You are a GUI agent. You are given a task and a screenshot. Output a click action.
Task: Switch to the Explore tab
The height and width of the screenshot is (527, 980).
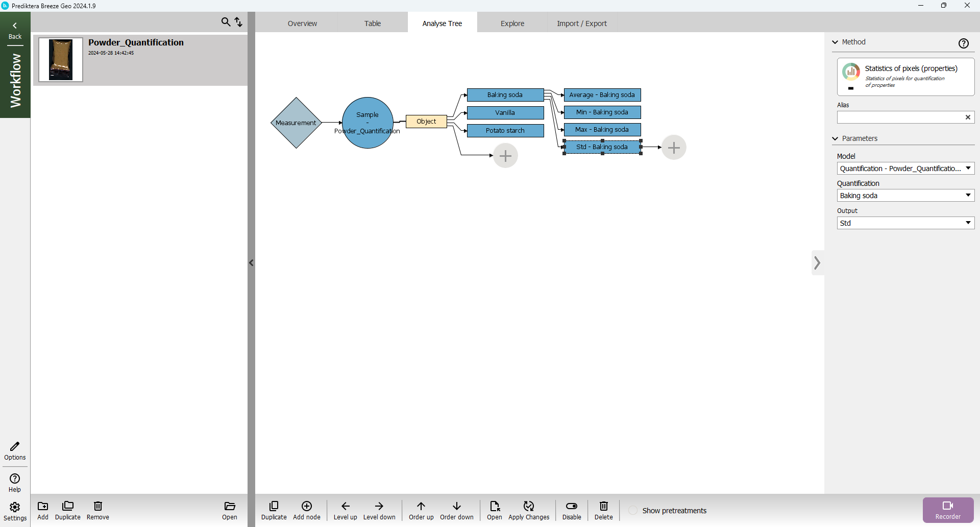coord(512,23)
